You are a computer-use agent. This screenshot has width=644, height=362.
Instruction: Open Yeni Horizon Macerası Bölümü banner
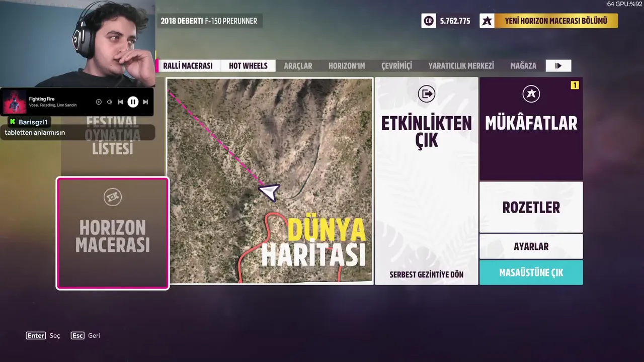pos(556,21)
